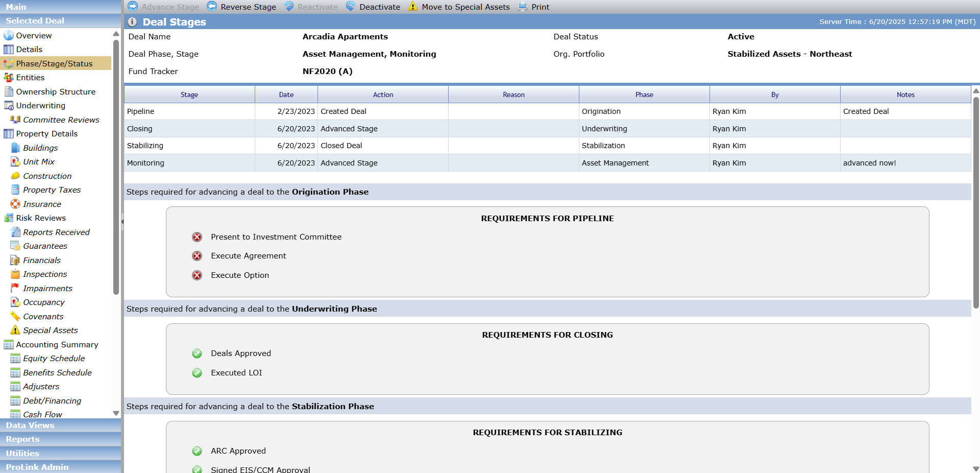Image resolution: width=980 pixels, height=473 pixels.
Task: Click the Details table icon
Action: (9, 50)
